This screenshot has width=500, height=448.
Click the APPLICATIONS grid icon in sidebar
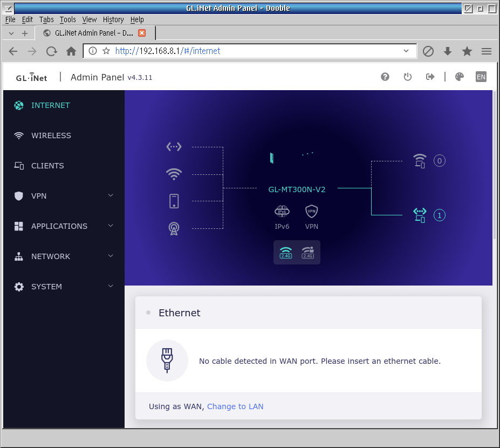click(x=19, y=226)
